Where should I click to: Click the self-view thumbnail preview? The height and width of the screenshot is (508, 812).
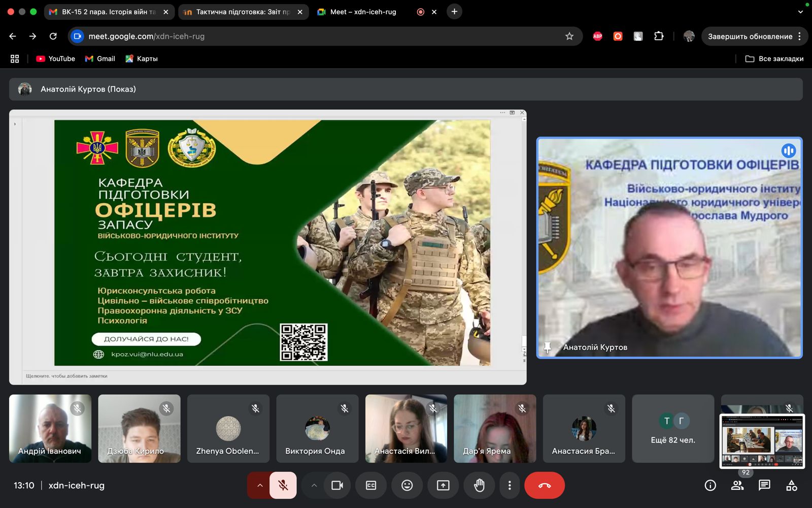762,441
